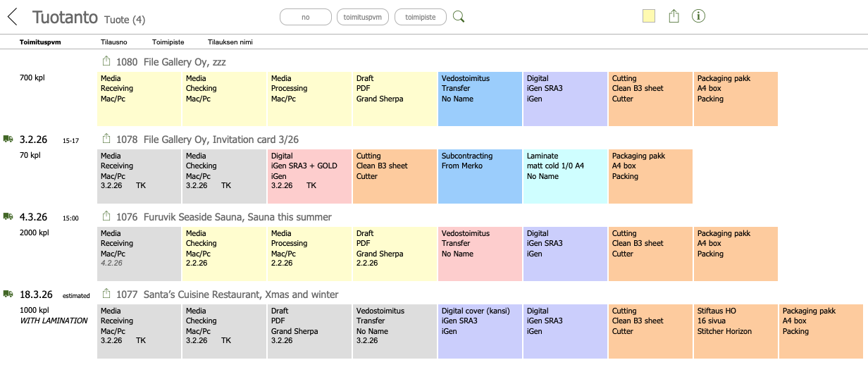Select the 'toimituspvm' filter button
Screen dimensions: 868x391
(363, 17)
